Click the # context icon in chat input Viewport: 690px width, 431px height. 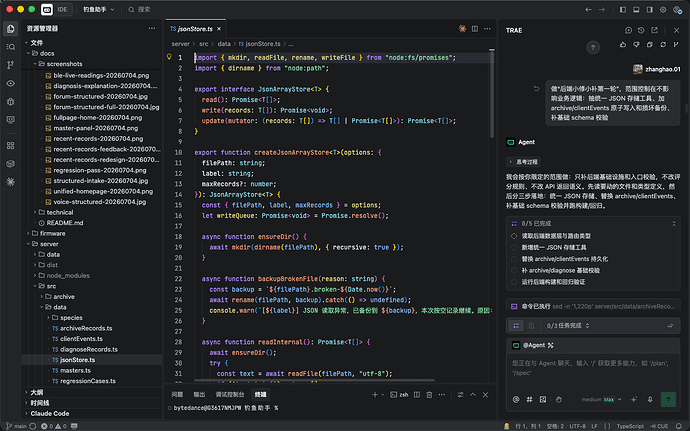[529, 399]
